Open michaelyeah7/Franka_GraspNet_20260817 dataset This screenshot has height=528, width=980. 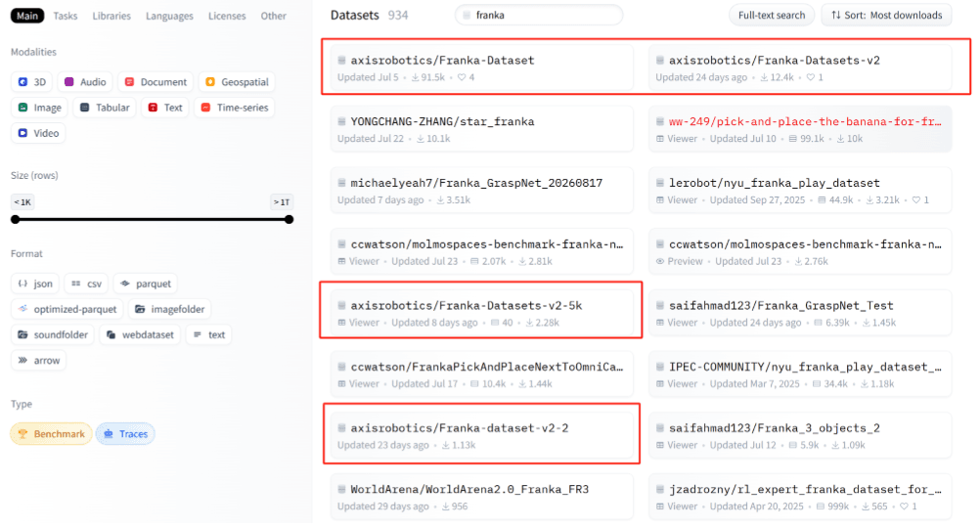coord(482,190)
